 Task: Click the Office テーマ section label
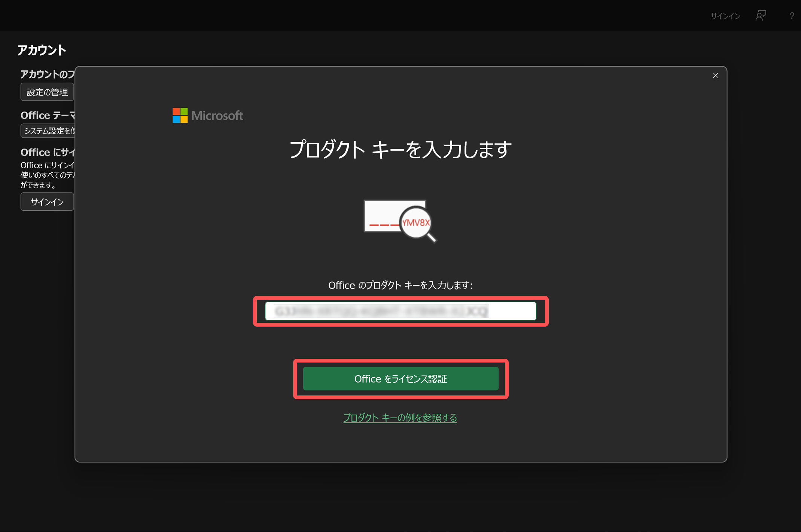click(48, 115)
